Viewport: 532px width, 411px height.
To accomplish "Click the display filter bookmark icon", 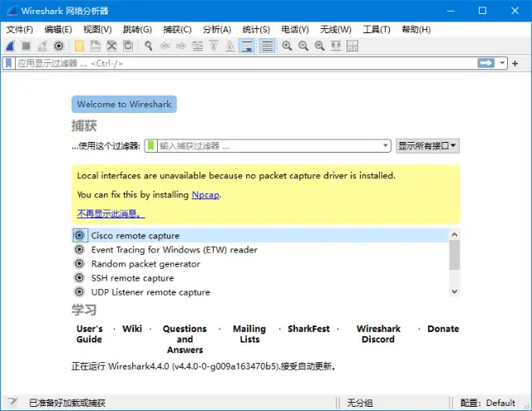I will coord(8,63).
